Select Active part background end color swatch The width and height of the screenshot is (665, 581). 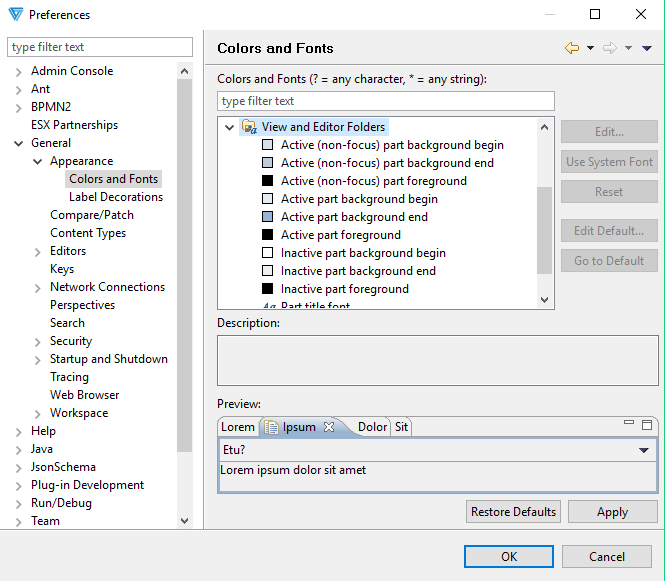tap(267, 217)
